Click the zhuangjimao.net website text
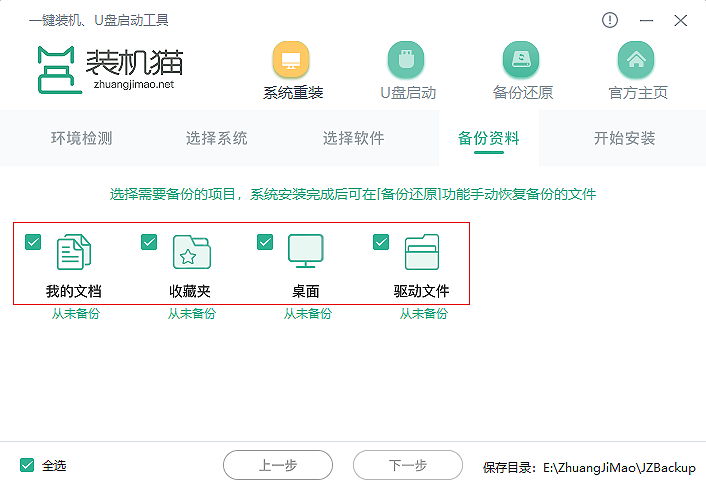 click(134, 84)
